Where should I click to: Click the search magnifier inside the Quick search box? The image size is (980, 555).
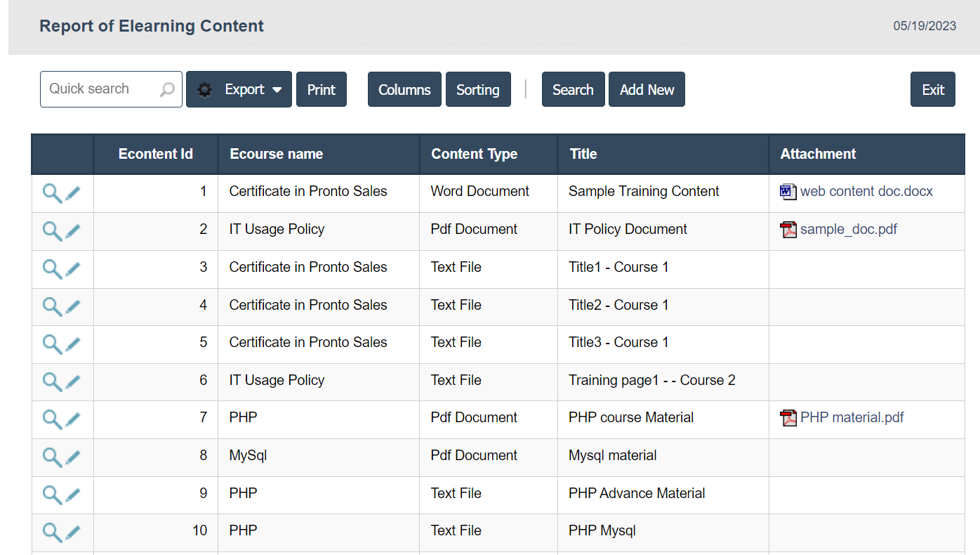point(167,90)
